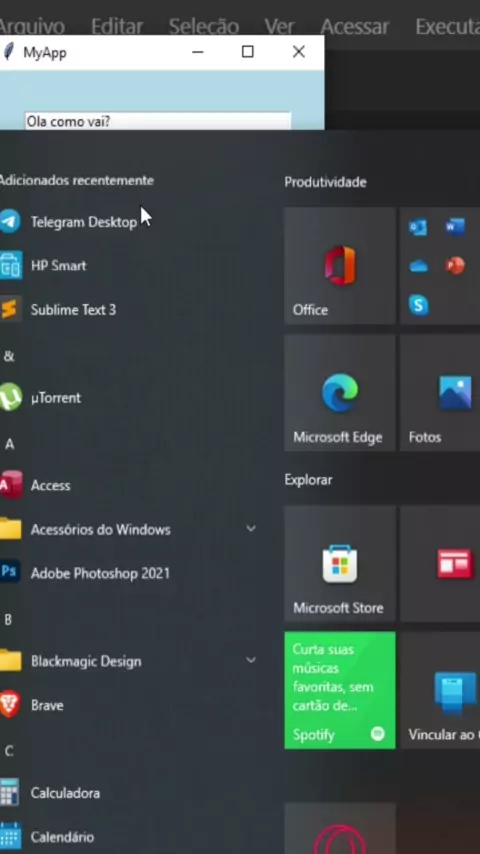Minimize the MyApp window
Screen dimensions: 480x854
[x=198, y=52]
